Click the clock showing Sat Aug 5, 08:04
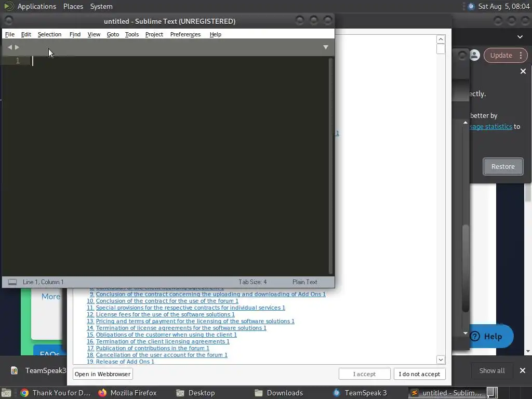Screen dimensions: 532x399 tap(504, 6)
